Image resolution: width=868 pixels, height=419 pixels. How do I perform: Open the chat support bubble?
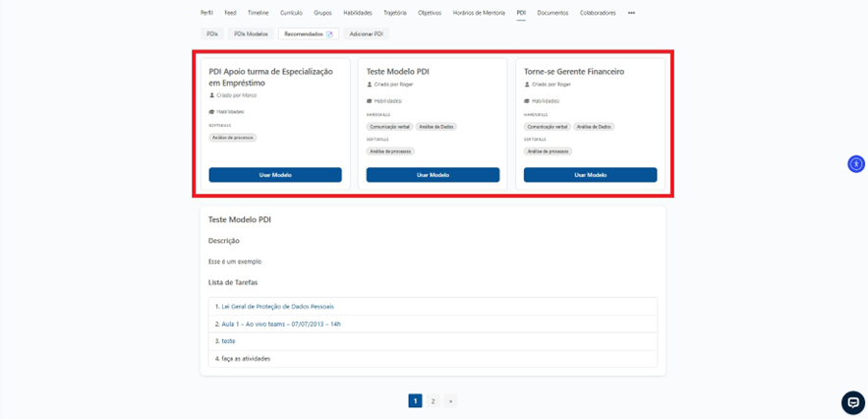pyautogui.click(x=852, y=402)
